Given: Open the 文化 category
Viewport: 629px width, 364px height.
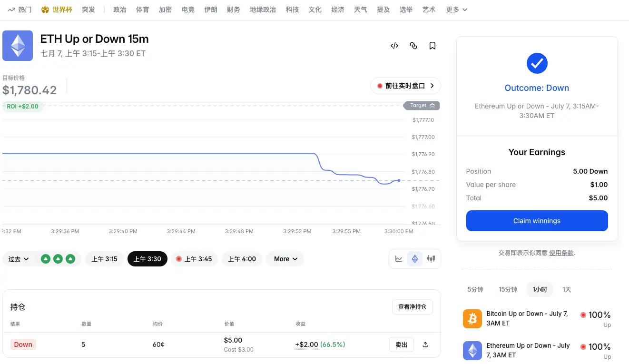Looking at the screenshot, I should click(x=315, y=10).
